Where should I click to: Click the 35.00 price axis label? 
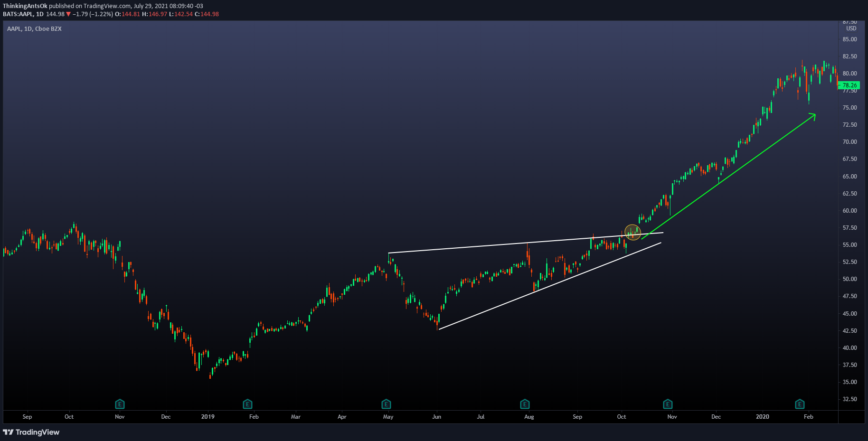point(849,382)
